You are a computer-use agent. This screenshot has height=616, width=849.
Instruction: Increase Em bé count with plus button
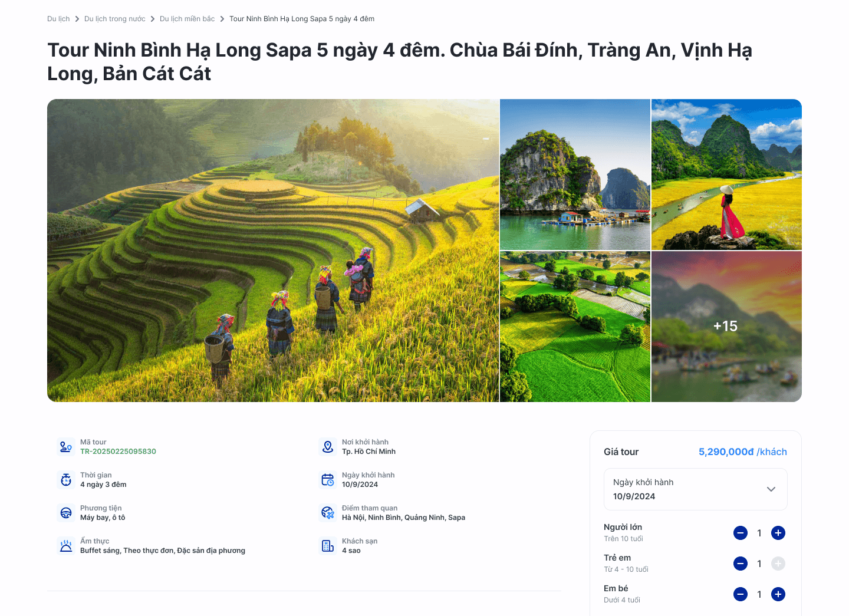pos(778,594)
